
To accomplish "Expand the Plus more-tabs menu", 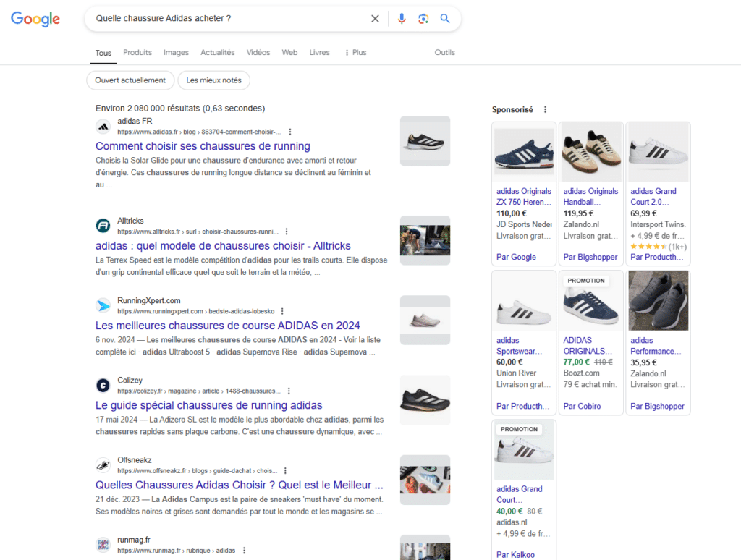I will (x=355, y=53).
